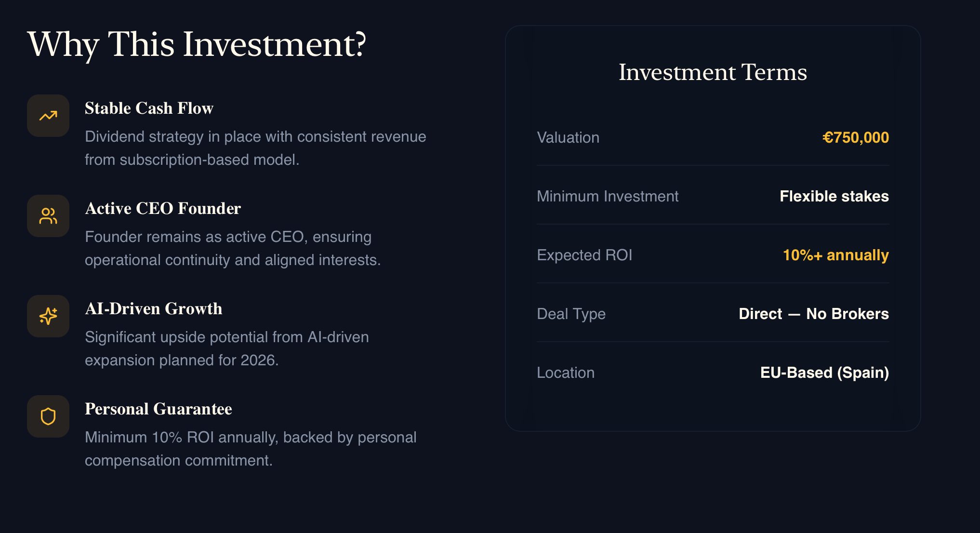Select the 'Stable Cash Flow' title
The height and width of the screenshot is (533, 980).
click(x=149, y=108)
